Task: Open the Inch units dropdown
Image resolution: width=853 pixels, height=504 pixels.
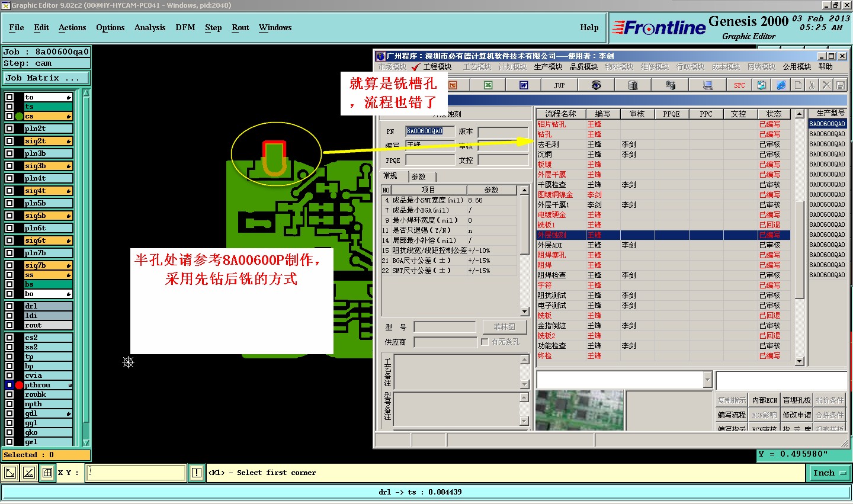Action: tap(829, 473)
